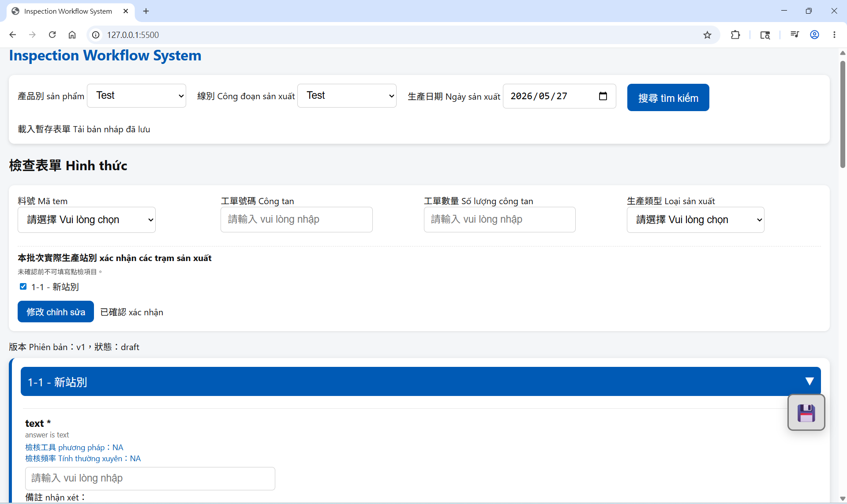The width and height of the screenshot is (847, 504).
Task: Open the Chrome three-dot menu
Action: click(x=834, y=35)
